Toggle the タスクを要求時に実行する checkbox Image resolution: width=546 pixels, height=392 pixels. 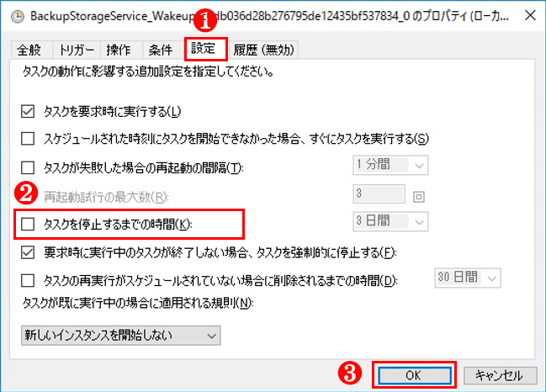pyautogui.click(x=28, y=112)
